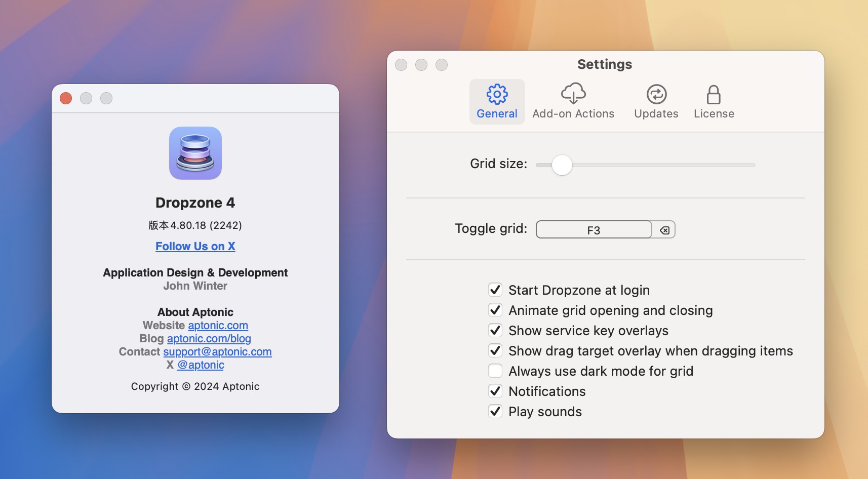Turn off Notifications checkbox
Image resolution: width=868 pixels, height=479 pixels.
click(495, 391)
